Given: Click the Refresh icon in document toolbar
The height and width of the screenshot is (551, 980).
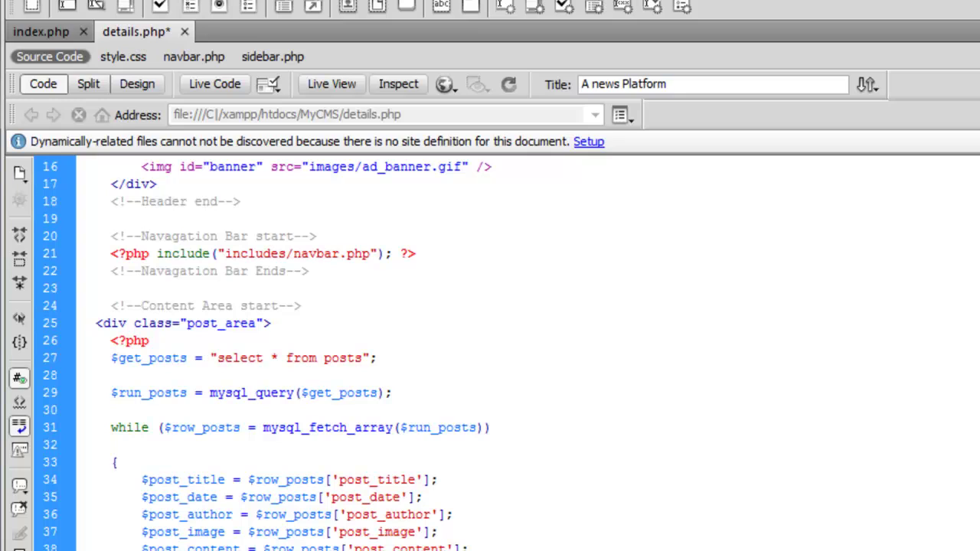Looking at the screenshot, I should (508, 84).
